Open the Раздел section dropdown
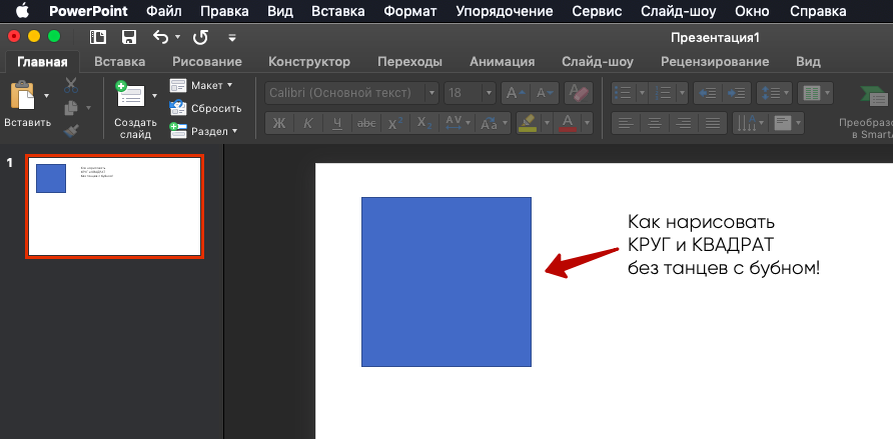This screenshot has height=439, width=893. pyautogui.click(x=203, y=132)
